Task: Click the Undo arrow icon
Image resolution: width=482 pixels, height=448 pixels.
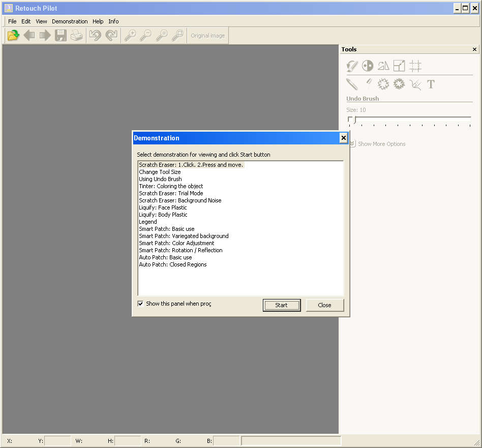Action: (x=95, y=36)
